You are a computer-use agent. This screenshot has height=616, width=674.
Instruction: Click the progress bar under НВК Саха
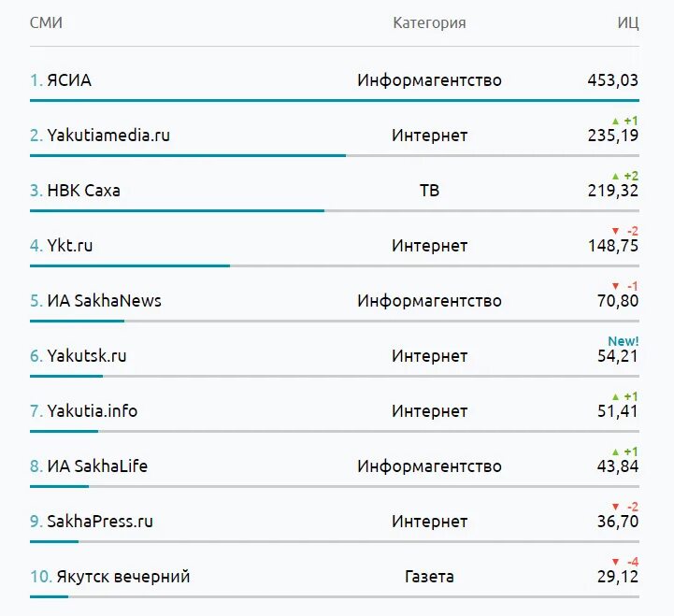pyautogui.click(x=177, y=210)
